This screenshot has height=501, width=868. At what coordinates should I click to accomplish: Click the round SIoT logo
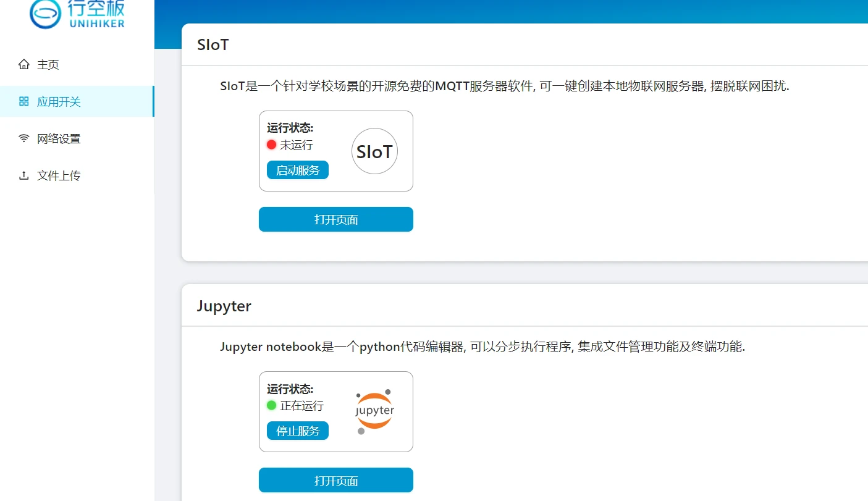374,151
